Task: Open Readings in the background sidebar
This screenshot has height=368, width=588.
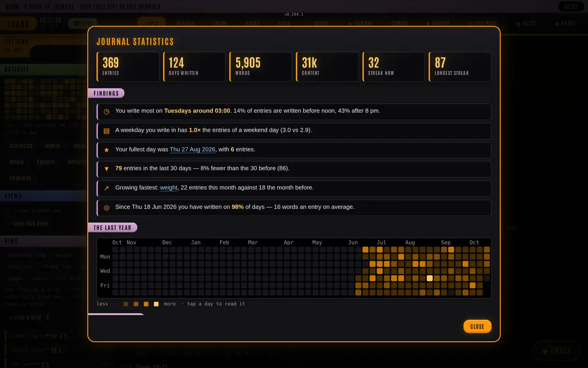Action: coord(21,178)
